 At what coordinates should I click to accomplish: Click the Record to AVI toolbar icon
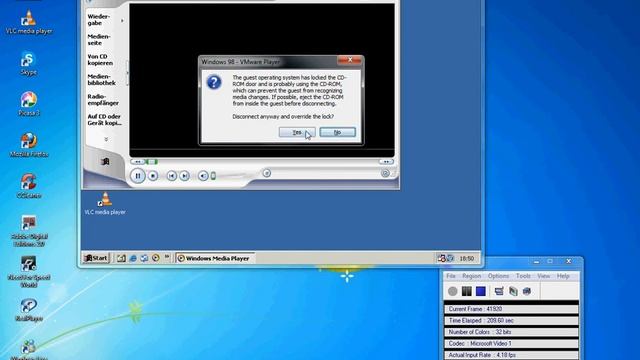pos(513,291)
